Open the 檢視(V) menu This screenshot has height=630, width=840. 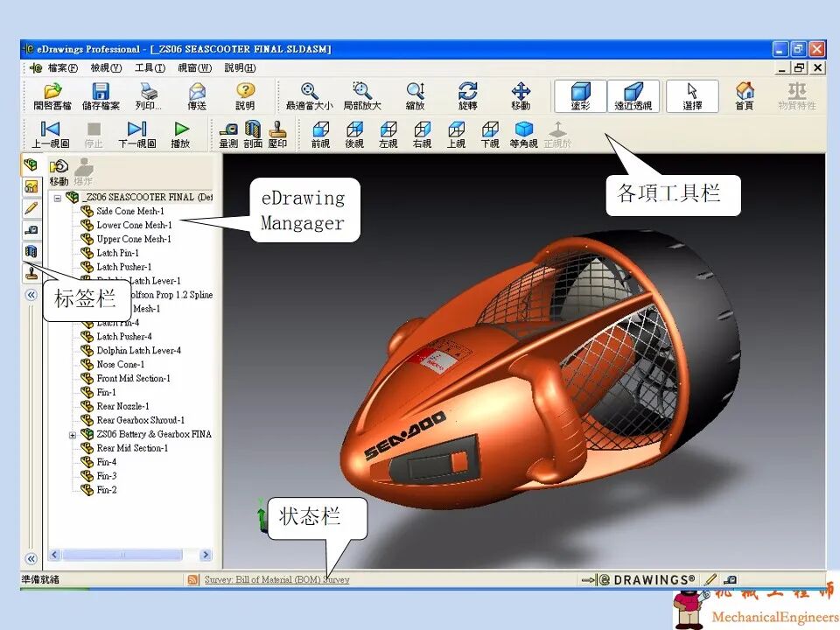[x=105, y=68]
